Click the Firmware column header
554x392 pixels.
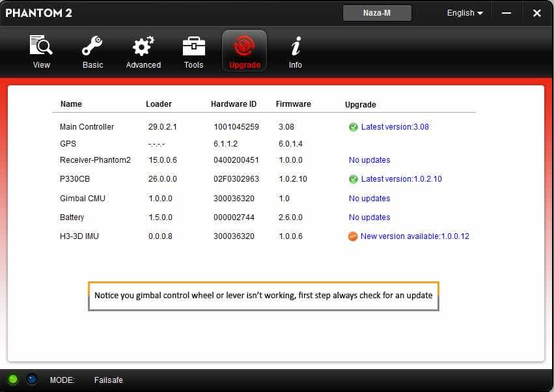click(x=293, y=104)
